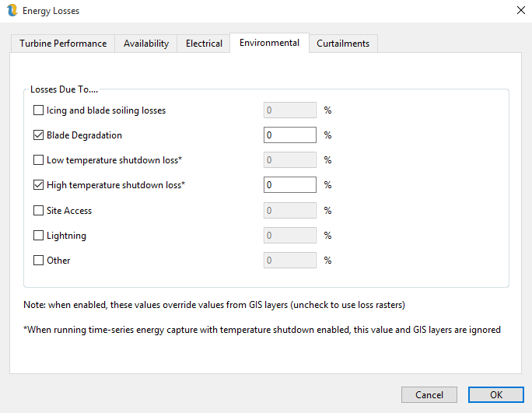Enable Low temperature shutdown loss checkbox

point(39,160)
